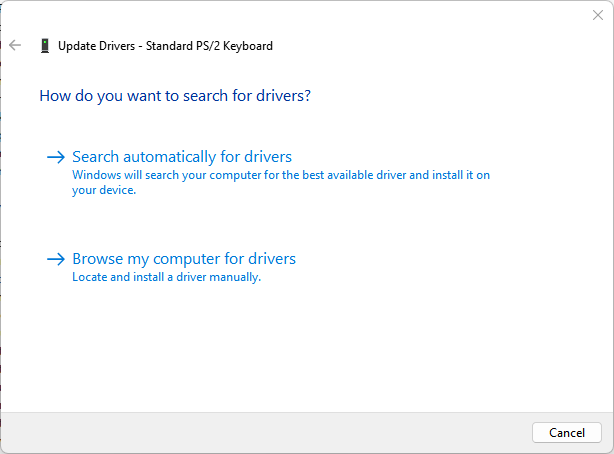Screen dimensions: 614x454
Task: Click empty white area below Browse option
Action: click(300, 350)
